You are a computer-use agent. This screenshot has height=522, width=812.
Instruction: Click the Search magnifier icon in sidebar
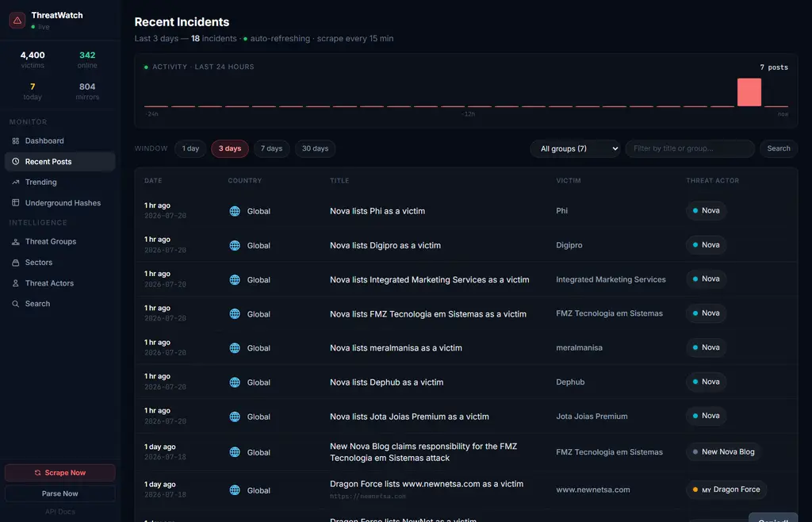[16, 304]
